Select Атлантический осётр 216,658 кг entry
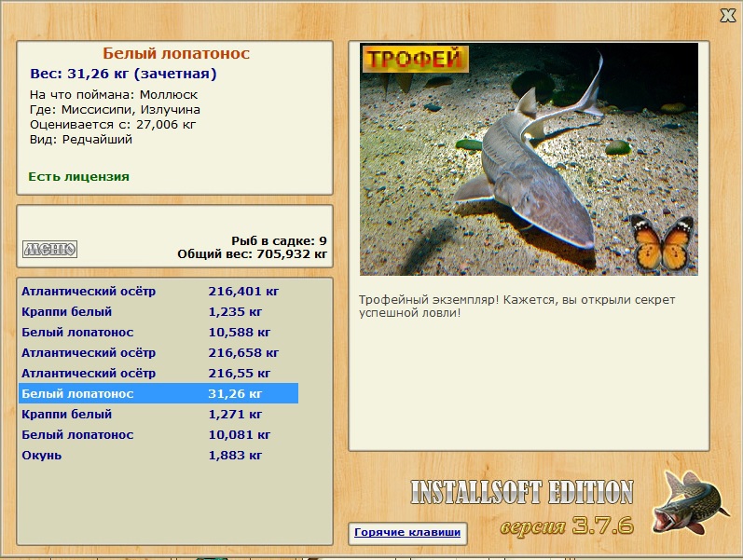743x560 pixels. [158, 353]
